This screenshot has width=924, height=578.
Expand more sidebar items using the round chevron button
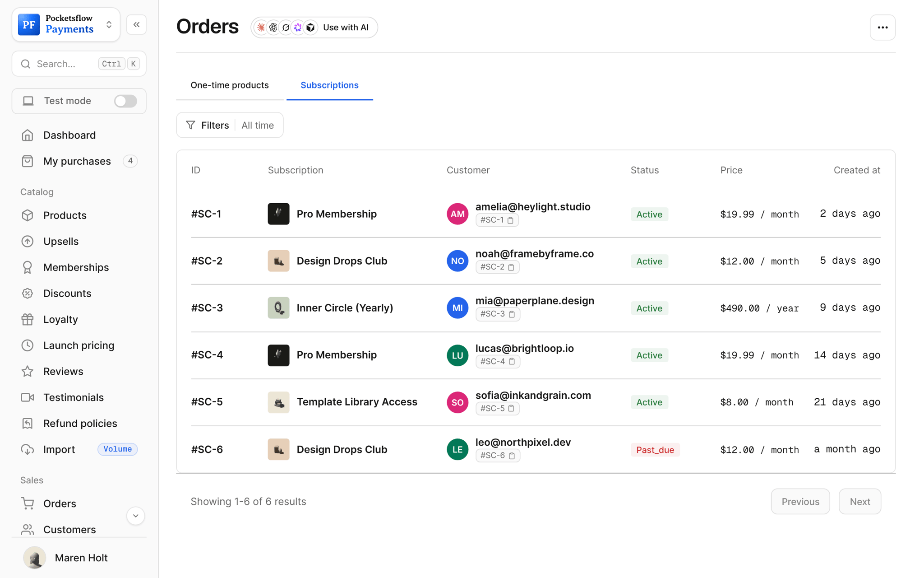(x=135, y=516)
